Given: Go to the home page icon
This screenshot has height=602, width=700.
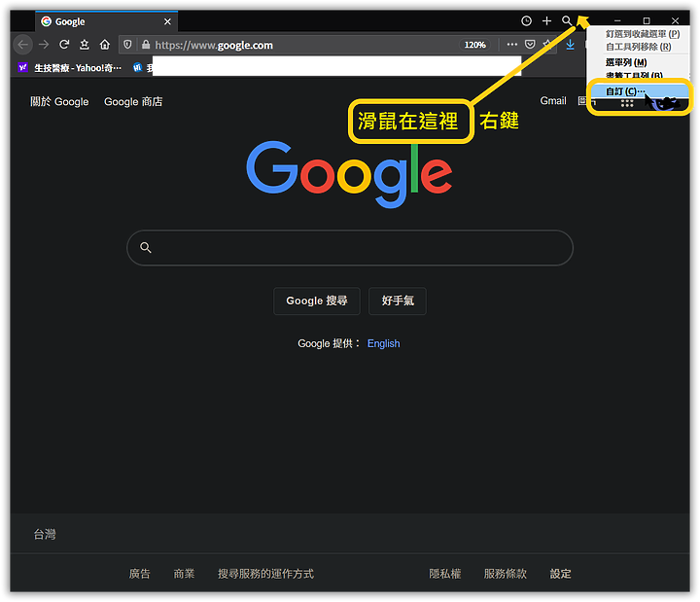Looking at the screenshot, I should [104, 45].
